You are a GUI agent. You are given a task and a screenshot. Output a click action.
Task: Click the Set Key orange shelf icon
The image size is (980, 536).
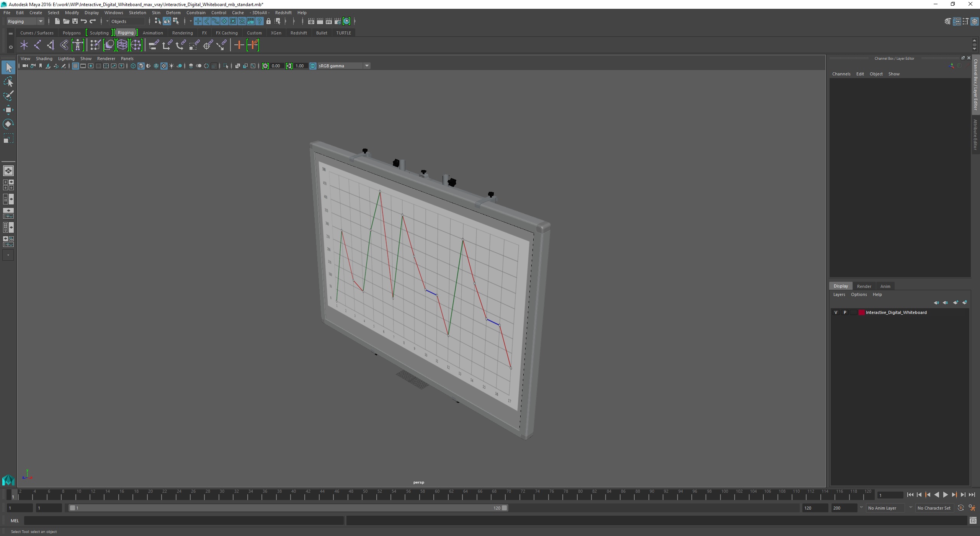[x=239, y=45]
